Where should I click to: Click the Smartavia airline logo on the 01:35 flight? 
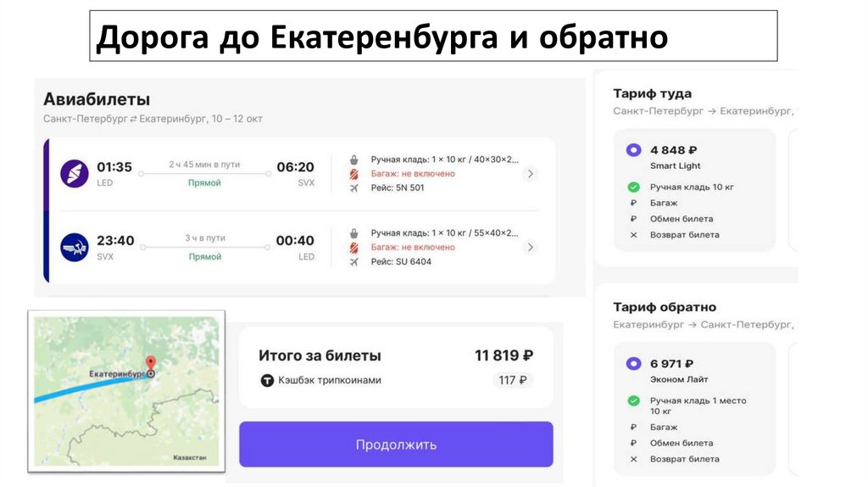(75, 173)
